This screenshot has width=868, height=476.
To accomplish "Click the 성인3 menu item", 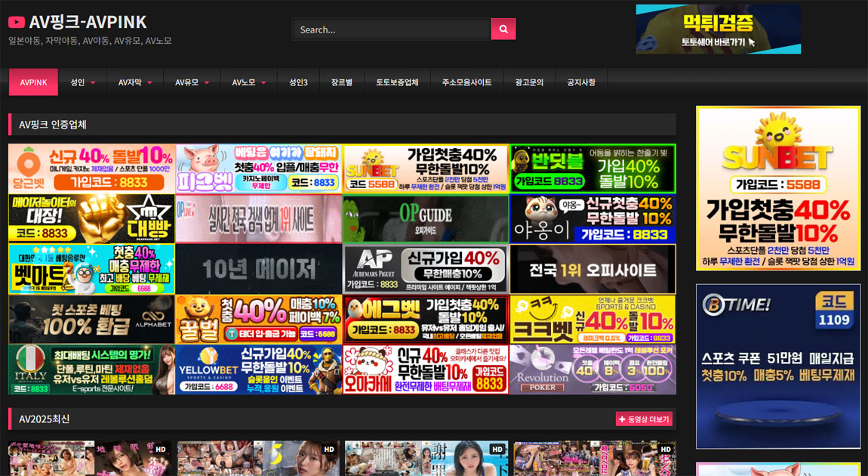I will [298, 82].
